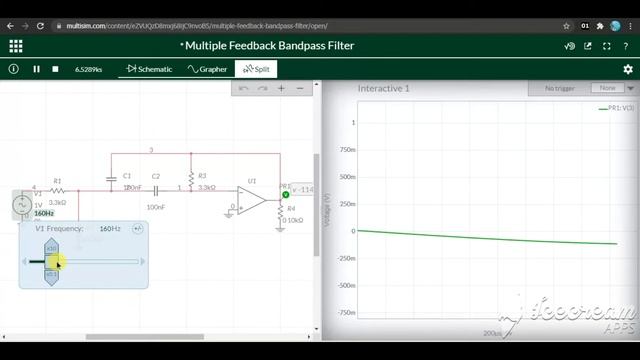
Task: Select the V1 AC voltage source
Action: pos(22,205)
